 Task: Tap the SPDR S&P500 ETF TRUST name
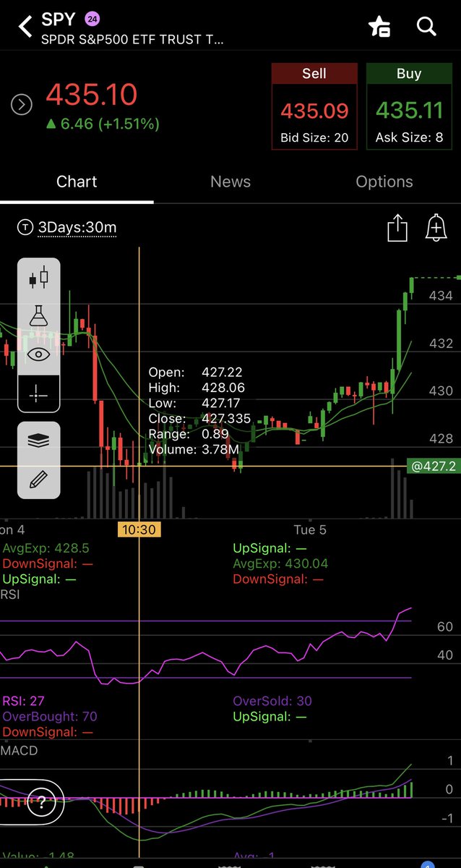point(133,41)
